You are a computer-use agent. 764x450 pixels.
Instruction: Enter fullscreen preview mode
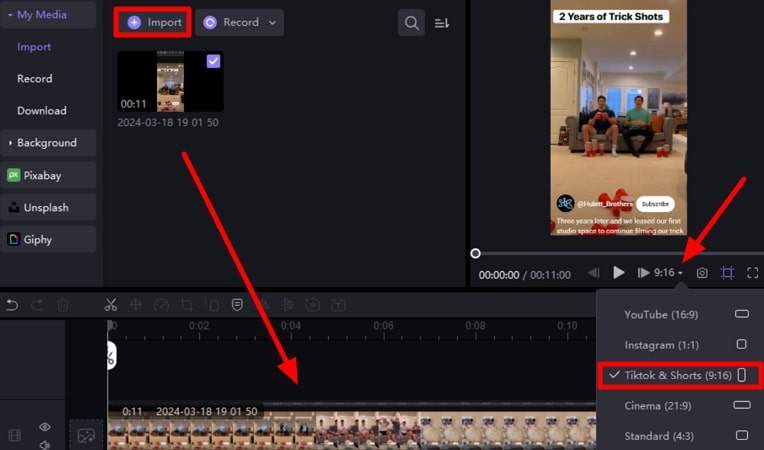point(753,273)
